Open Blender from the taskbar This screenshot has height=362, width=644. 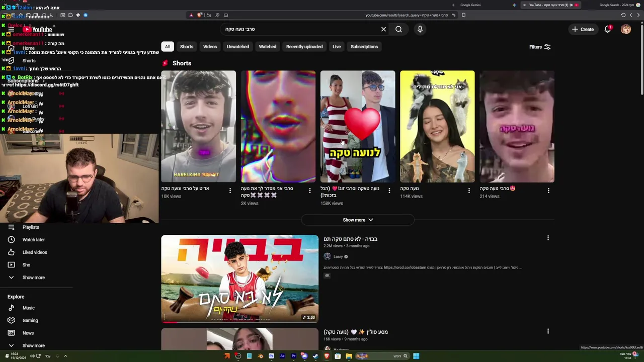[260, 356]
